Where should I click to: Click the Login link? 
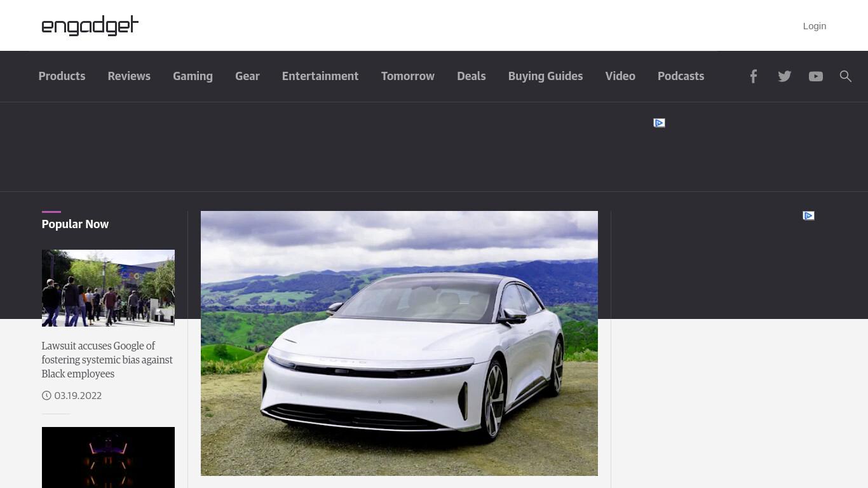[814, 26]
